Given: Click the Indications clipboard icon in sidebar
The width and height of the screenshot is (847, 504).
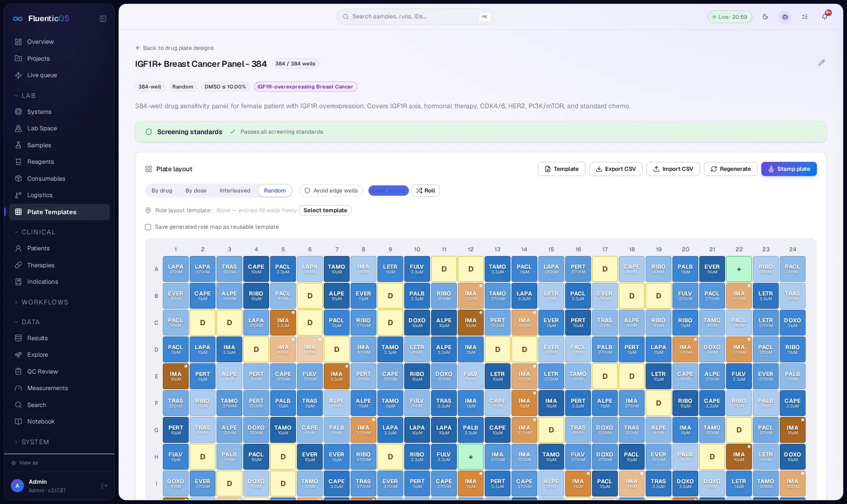Looking at the screenshot, I should click(x=18, y=282).
